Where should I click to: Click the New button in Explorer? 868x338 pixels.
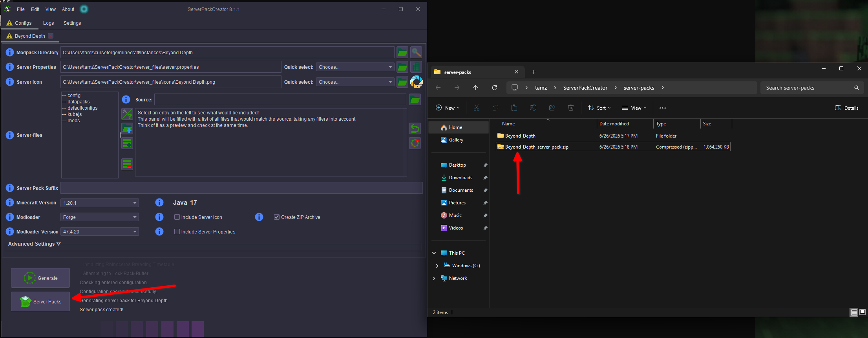pyautogui.click(x=447, y=108)
